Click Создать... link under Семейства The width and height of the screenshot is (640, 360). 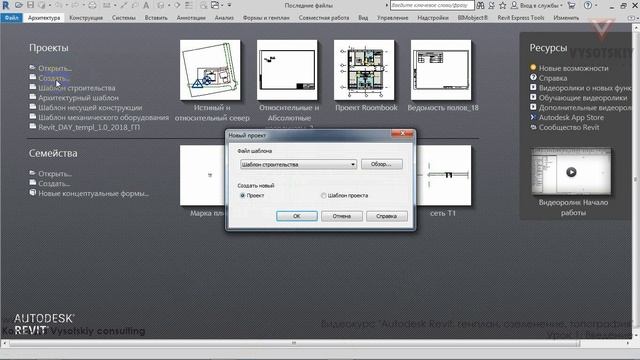(x=54, y=183)
